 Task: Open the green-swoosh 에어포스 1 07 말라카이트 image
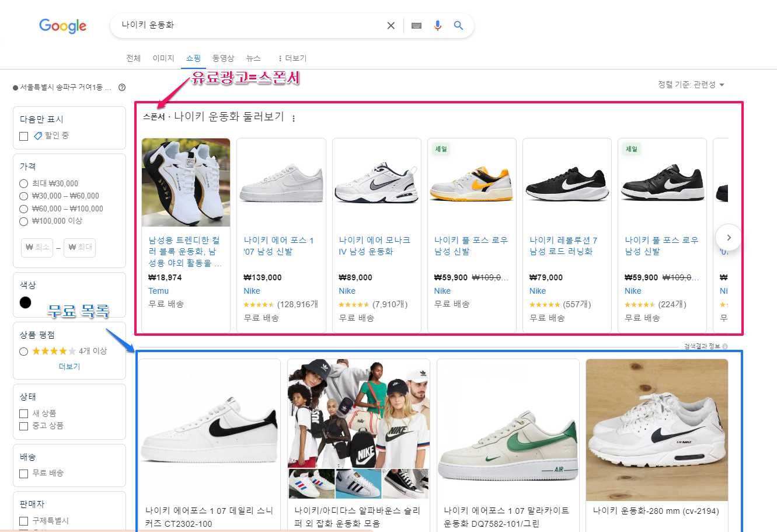coord(508,429)
